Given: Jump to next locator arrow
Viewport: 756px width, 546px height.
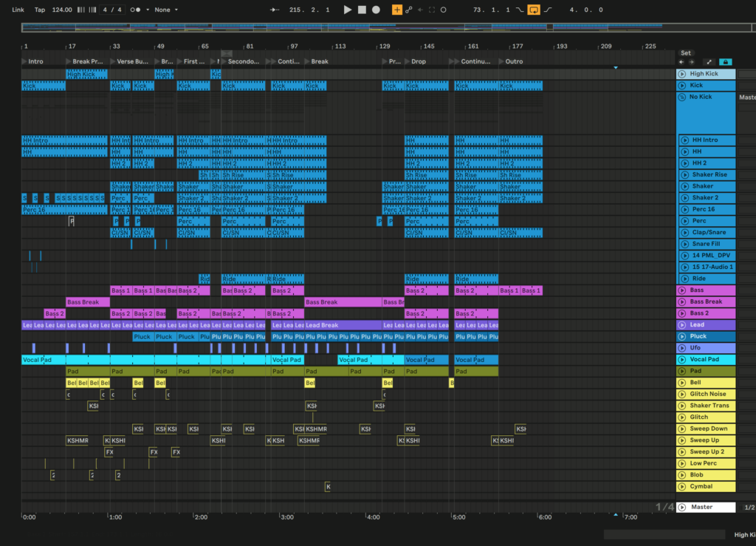Looking at the screenshot, I should pyautogui.click(x=693, y=63).
